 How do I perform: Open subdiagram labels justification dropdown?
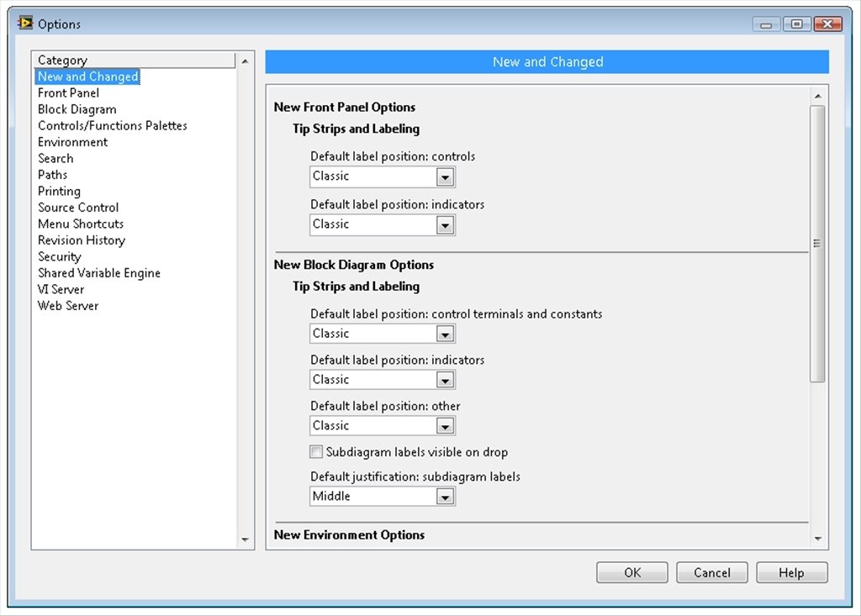(x=383, y=497)
